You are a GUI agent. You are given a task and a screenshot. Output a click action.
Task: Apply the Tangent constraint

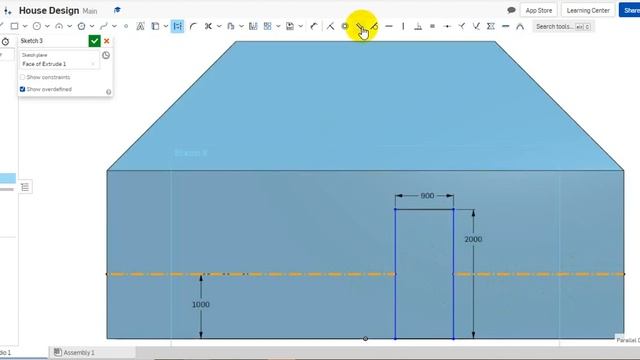tap(374, 26)
